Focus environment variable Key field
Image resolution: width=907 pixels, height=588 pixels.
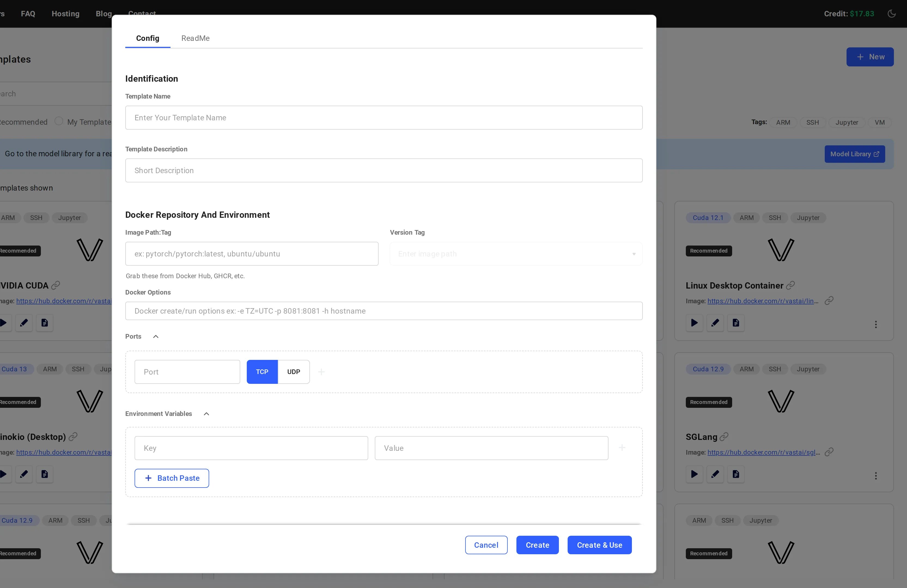point(251,448)
